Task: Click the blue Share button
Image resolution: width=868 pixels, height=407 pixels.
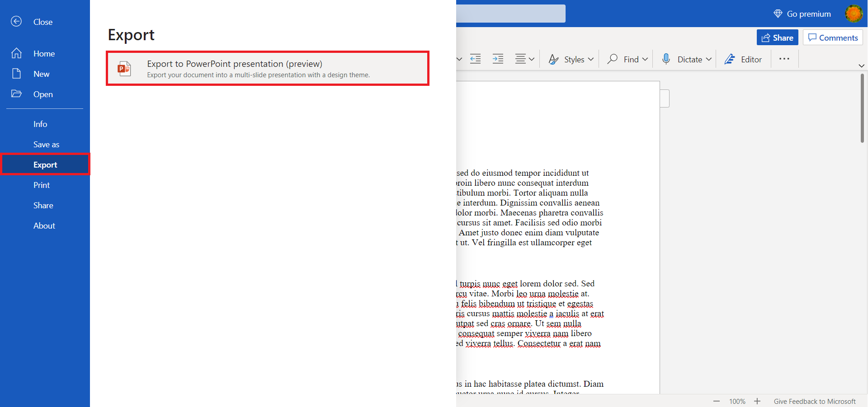Action: (x=777, y=37)
